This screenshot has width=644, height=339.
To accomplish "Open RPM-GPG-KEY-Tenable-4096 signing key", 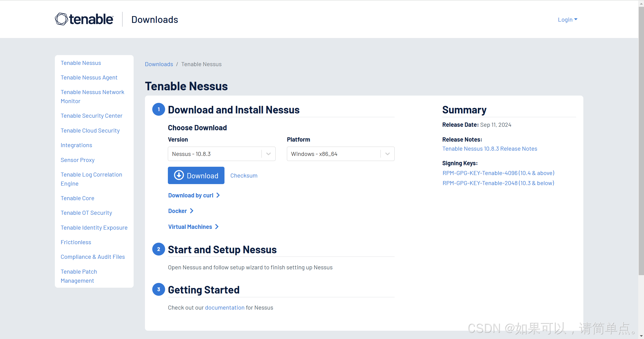I will [x=498, y=173].
